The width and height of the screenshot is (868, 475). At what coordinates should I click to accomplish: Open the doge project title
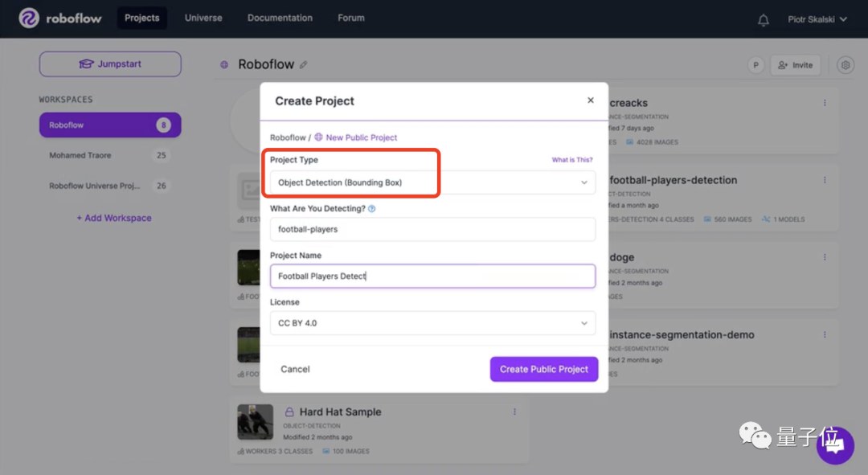[621, 257]
